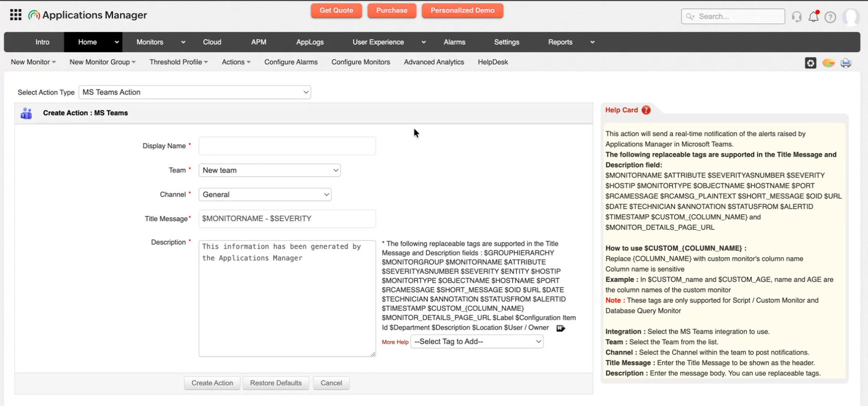Image resolution: width=868 pixels, height=406 pixels.
Task: Open the Settings tab
Action: pos(507,42)
